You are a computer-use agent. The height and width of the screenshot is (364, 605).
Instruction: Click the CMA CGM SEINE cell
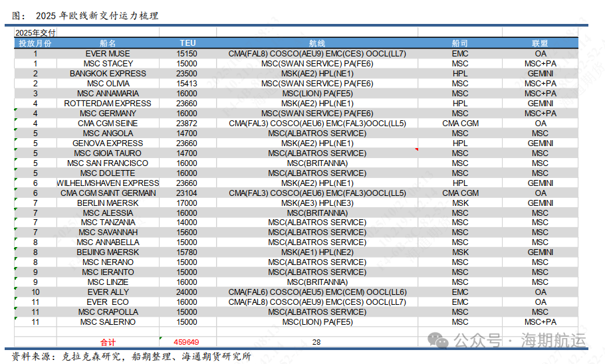(x=108, y=124)
